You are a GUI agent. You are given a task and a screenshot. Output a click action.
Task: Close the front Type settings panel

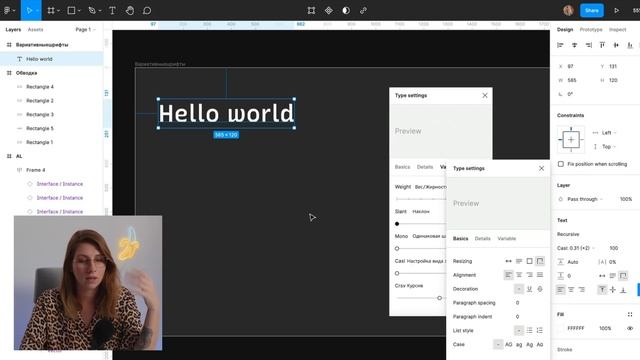(541, 168)
